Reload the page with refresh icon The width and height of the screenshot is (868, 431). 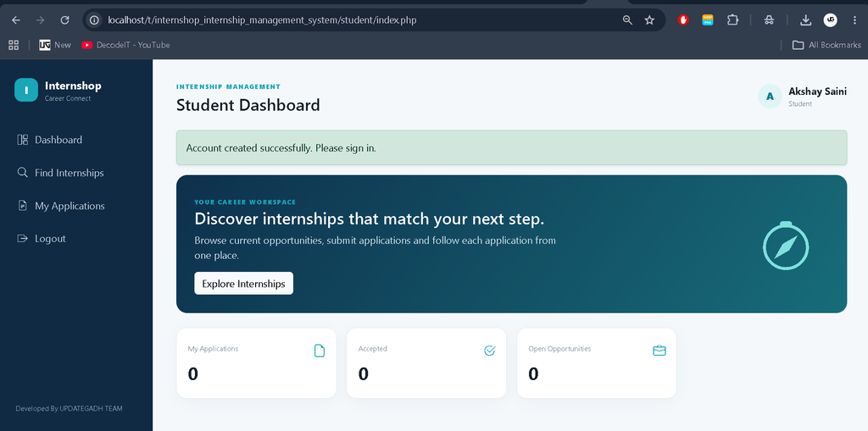(64, 20)
